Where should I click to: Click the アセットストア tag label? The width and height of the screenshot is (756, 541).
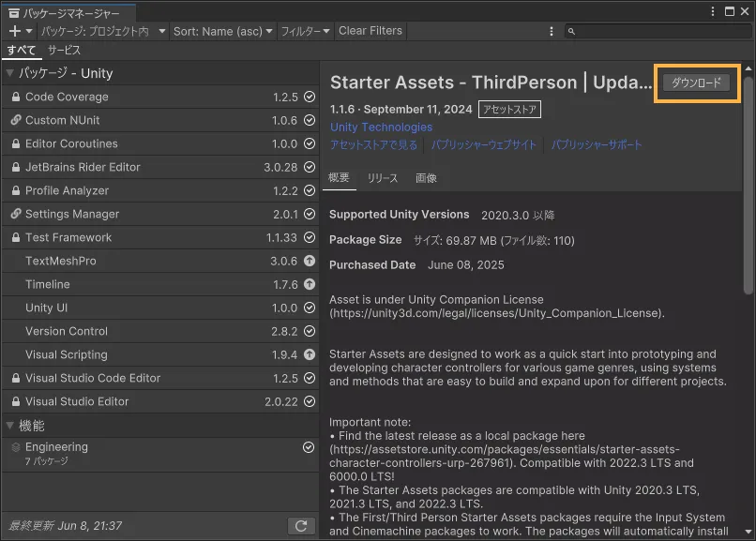click(x=509, y=110)
